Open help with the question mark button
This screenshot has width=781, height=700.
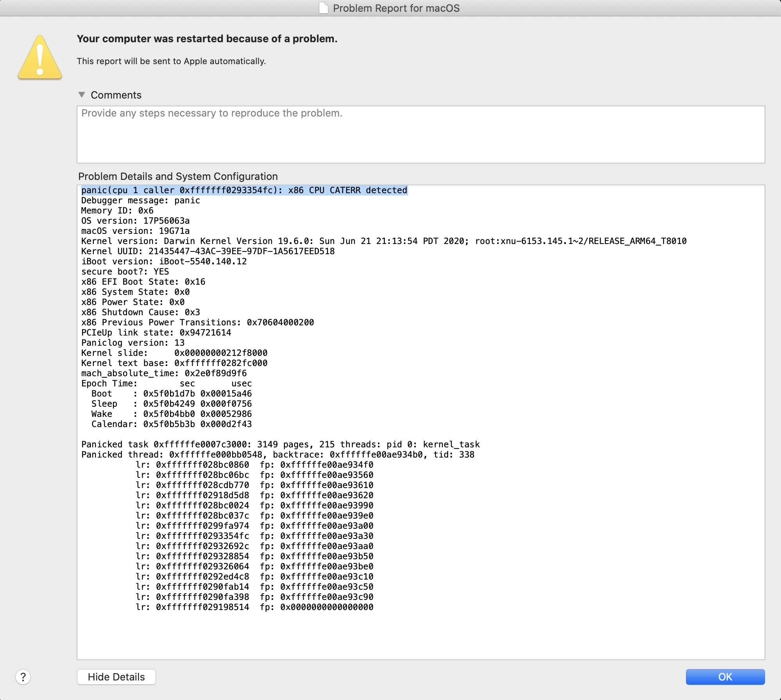[23, 677]
